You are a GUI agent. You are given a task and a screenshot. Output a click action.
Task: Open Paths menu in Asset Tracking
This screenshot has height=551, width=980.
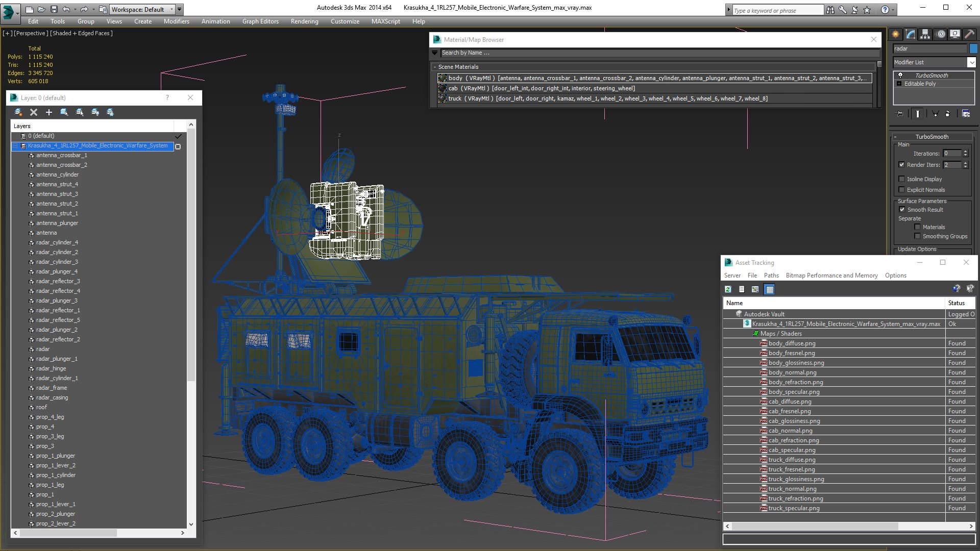[771, 275]
